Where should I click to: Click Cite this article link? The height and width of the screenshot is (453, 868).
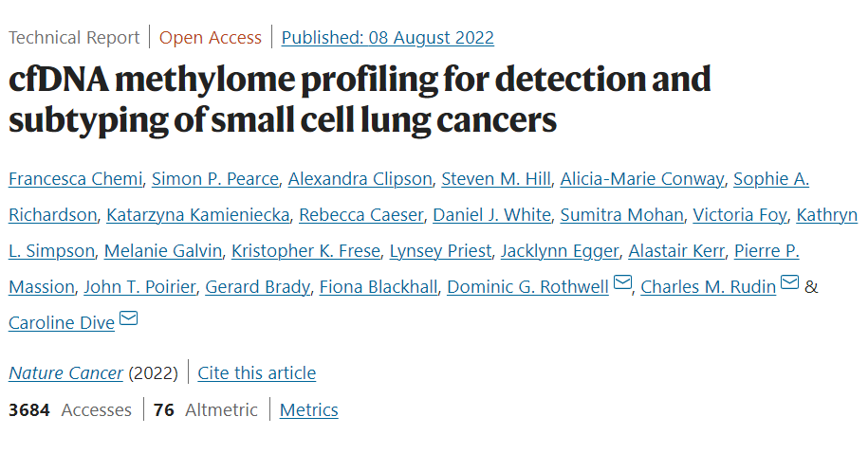pyautogui.click(x=257, y=372)
